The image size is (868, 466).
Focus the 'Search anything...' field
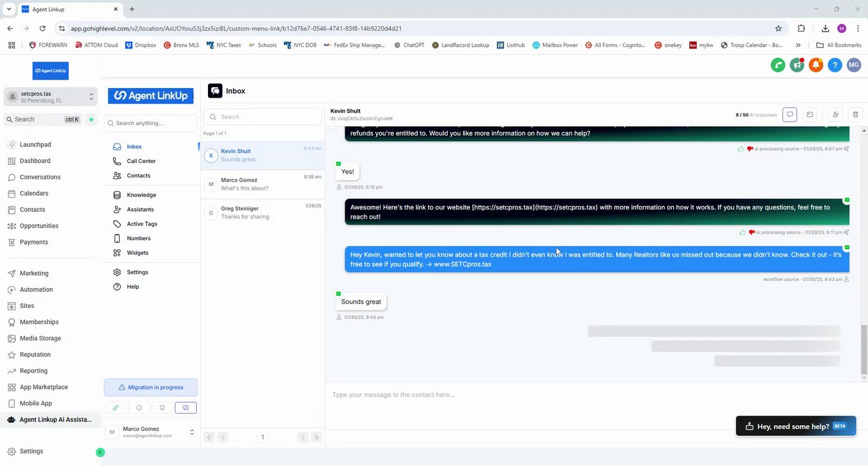151,123
